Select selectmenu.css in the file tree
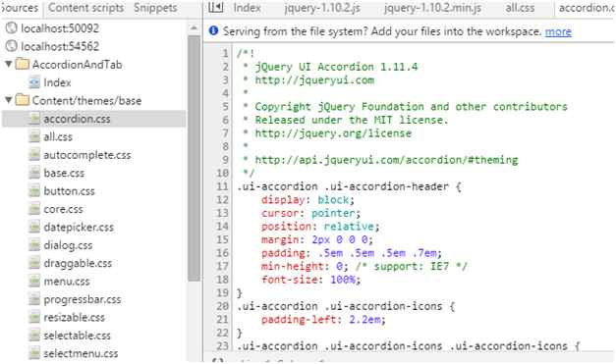616x364 pixels. (81, 353)
